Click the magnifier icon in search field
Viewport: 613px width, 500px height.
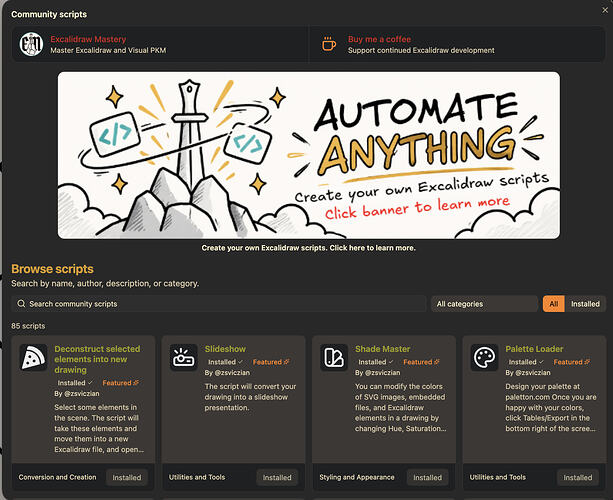(x=21, y=304)
